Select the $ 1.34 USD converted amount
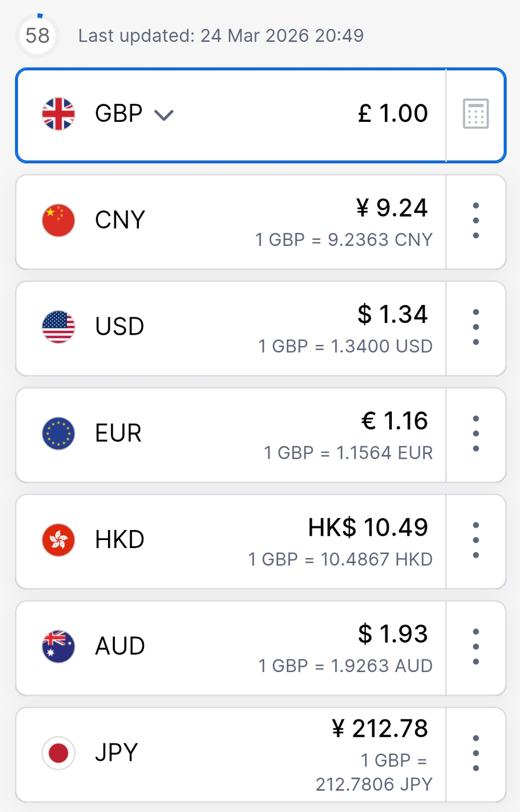Screen dimensions: 520x812 pyautogui.click(x=392, y=314)
